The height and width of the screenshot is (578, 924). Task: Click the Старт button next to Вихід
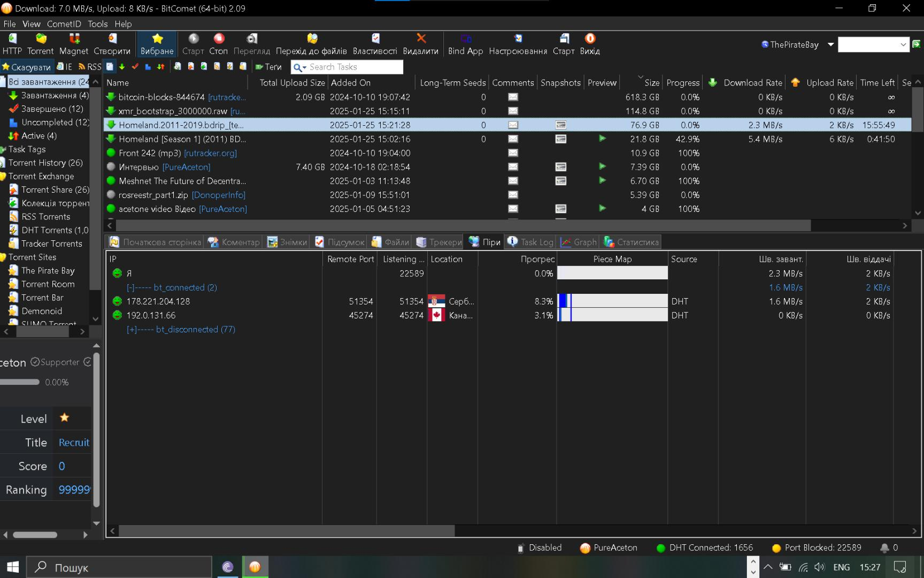(x=564, y=44)
